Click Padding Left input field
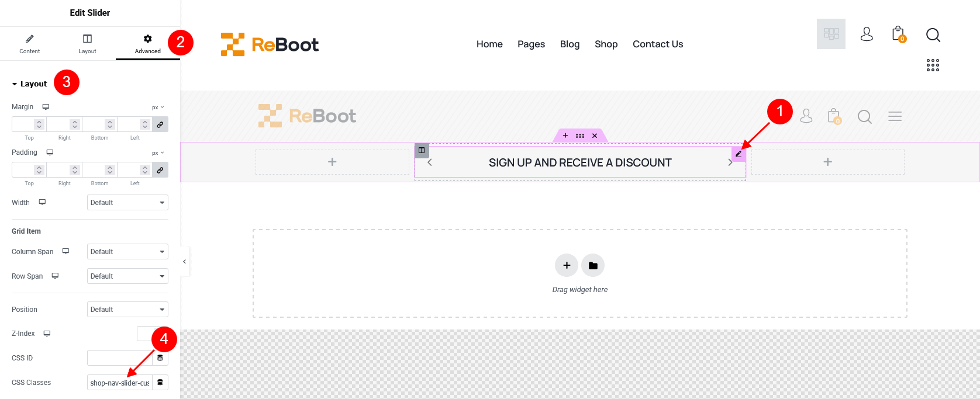 [x=134, y=169]
